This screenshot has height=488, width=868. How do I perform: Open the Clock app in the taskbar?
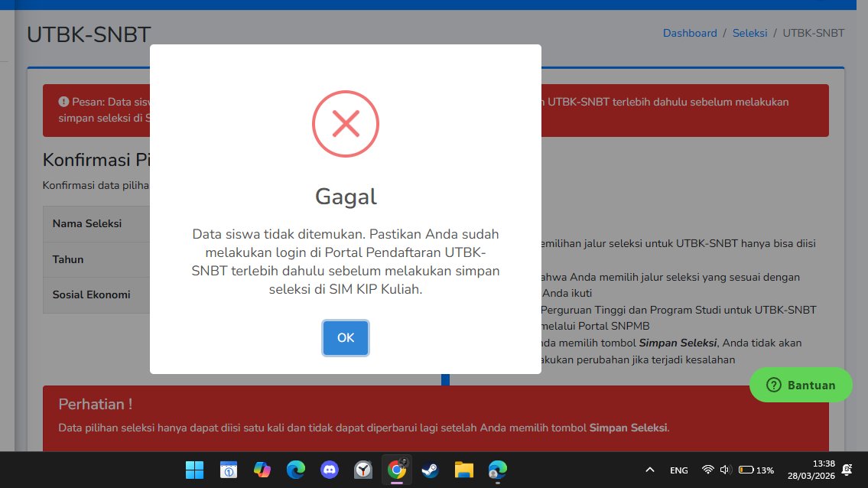click(362, 470)
